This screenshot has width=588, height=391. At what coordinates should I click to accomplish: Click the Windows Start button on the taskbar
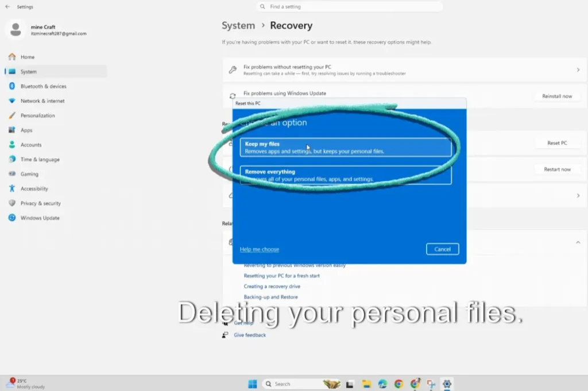[253, 384]
